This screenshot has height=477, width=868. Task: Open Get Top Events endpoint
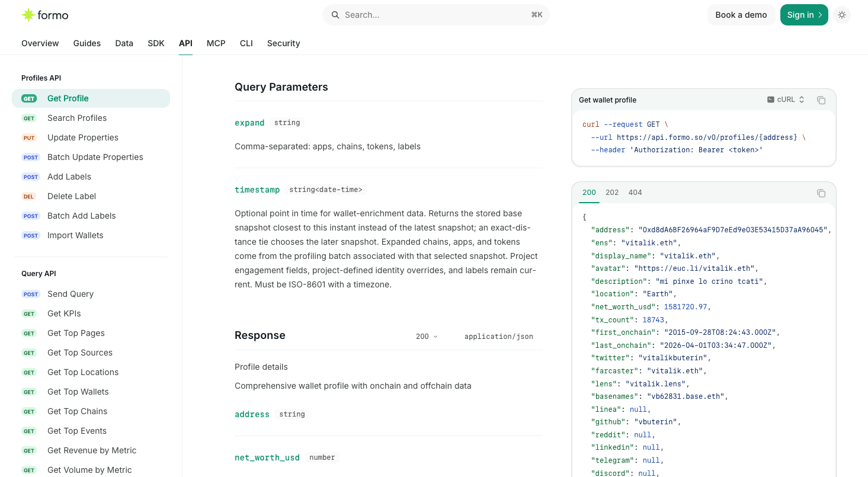pos(91,431)
